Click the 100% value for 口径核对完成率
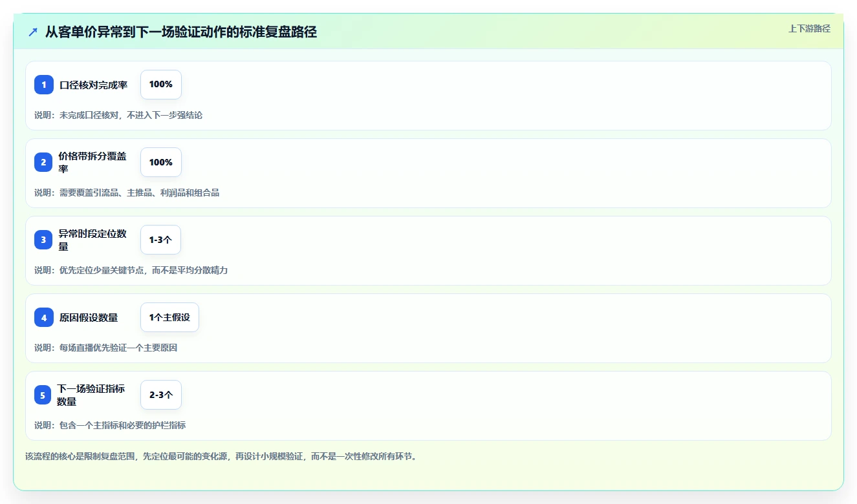 pyautogui.click(x=161, y=85)
